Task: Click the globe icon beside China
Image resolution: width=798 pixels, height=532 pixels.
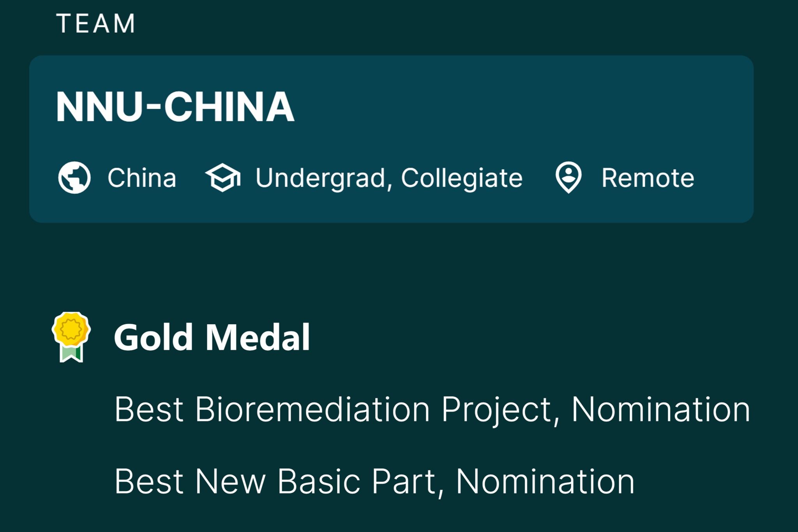Action: pyautogui.click(x=74, y=178)
